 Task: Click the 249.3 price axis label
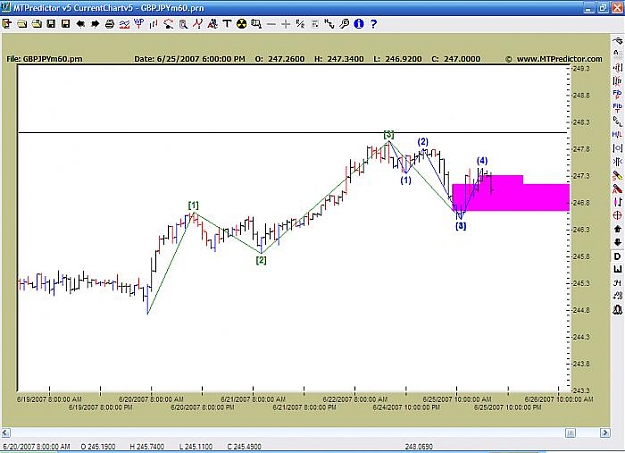[x=581, y=69]
